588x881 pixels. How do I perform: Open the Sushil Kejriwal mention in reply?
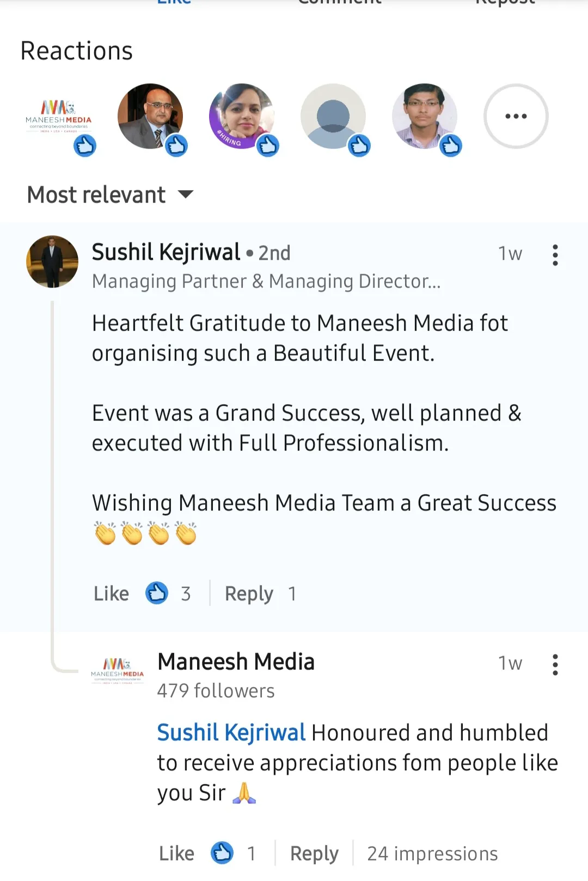(x=231, y=733)
